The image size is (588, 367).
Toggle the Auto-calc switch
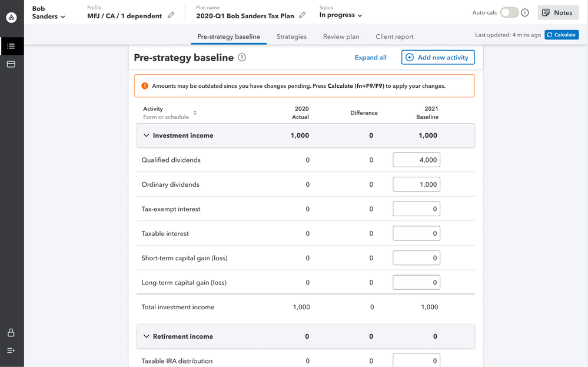point(509,12)
